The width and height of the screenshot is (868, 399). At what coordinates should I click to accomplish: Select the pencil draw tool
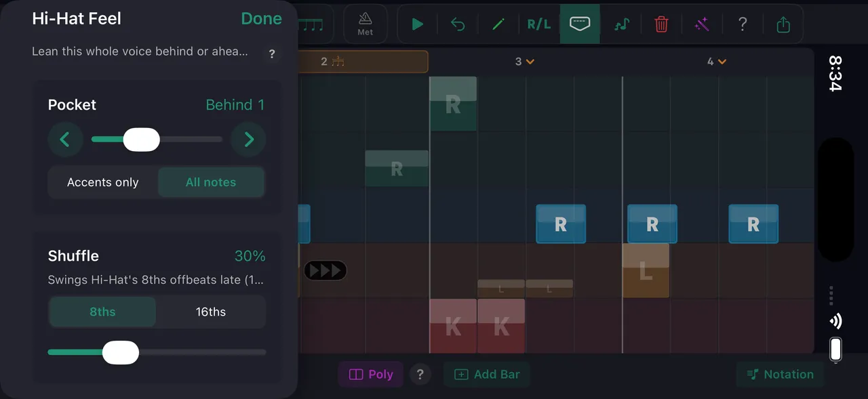tap(498, 24)
